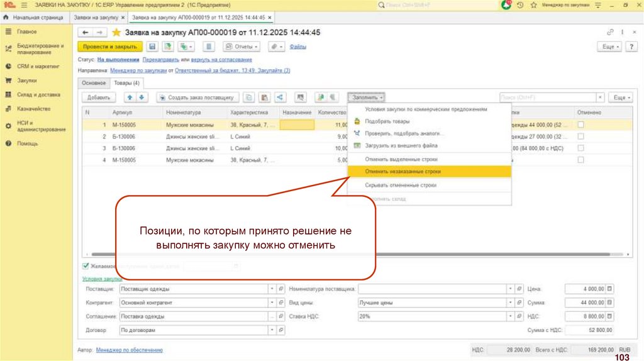Switch to the Основное tab

[x=94, y=83]
